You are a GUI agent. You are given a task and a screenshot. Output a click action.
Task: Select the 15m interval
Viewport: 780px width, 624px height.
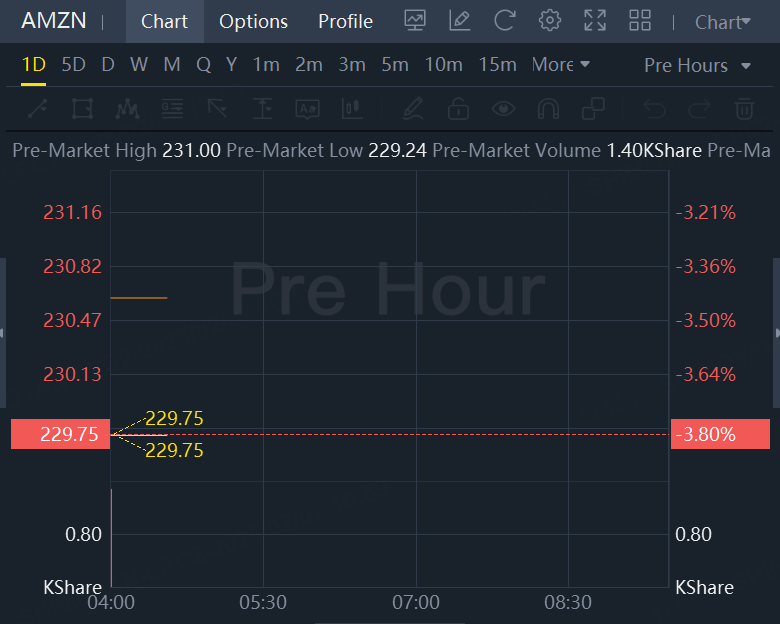tap(497, 65)
